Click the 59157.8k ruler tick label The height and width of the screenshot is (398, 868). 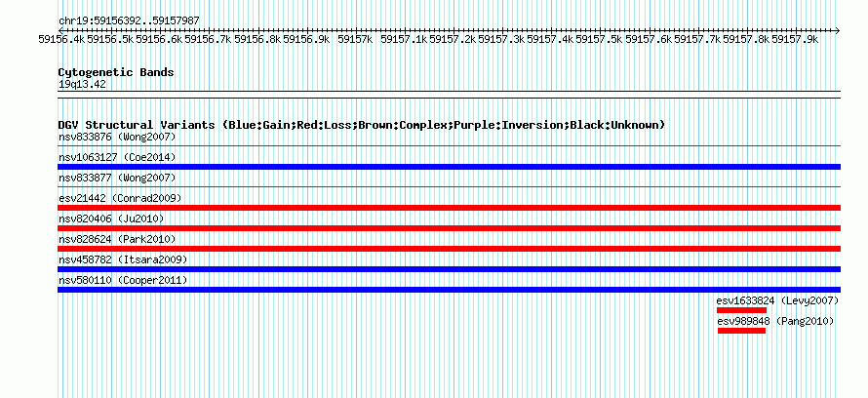coord(746,39)
